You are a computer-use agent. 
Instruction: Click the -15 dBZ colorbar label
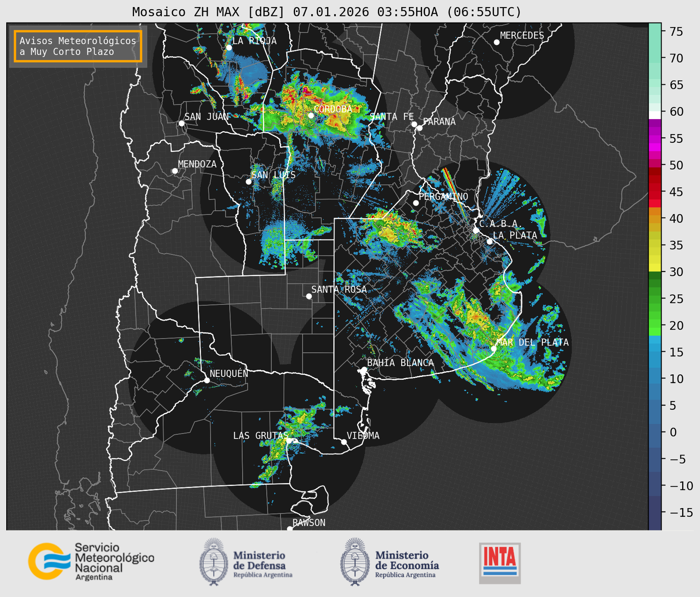[681, 512]
